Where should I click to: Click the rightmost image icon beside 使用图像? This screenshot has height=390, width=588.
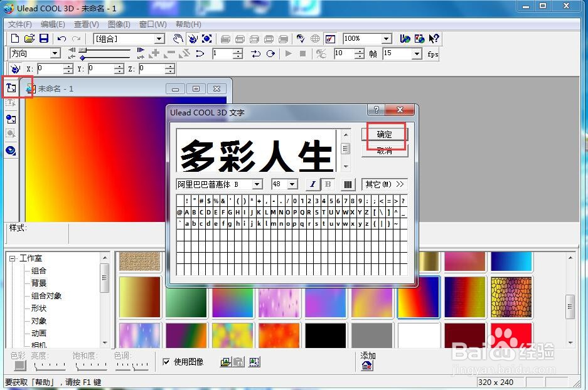point(254,362)
